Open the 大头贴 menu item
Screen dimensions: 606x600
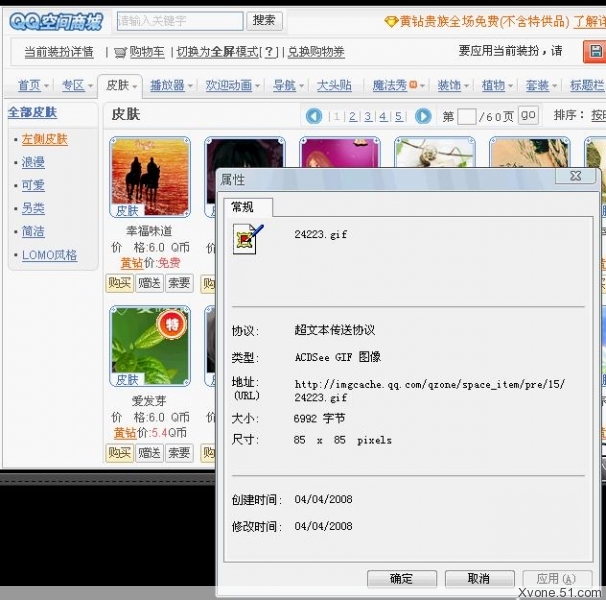[334, 85]
